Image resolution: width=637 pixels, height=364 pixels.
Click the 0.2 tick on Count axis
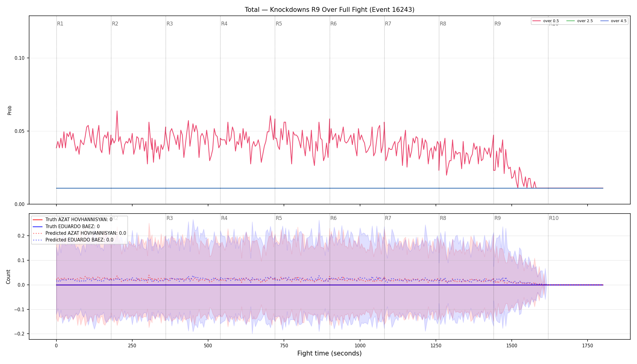pyautogui.click(x=21, y=236)
